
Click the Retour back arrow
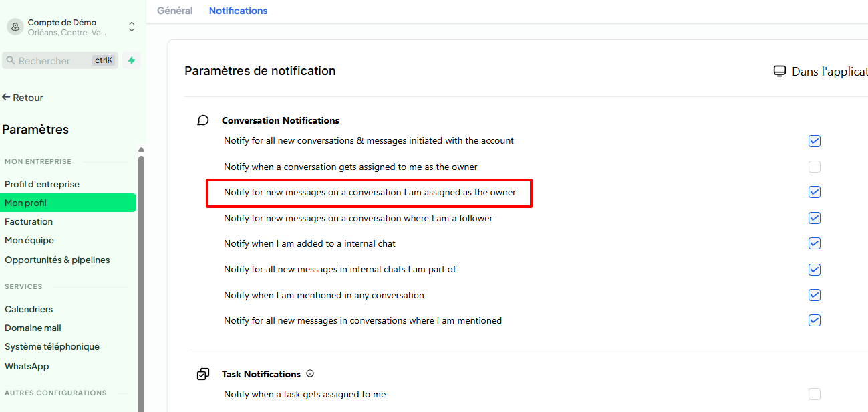click(x=6, y=98)
